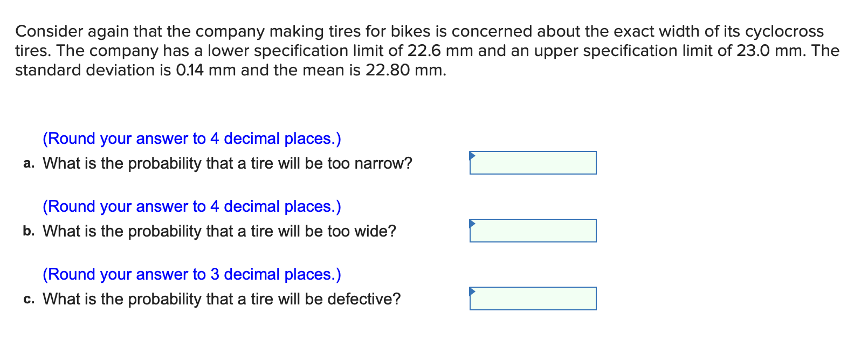Image resolution: width=868 pixels, height=347 pixels.
Task: Click the 'Round your answer to 3 decimal places' hint
Action: (192, 274)
